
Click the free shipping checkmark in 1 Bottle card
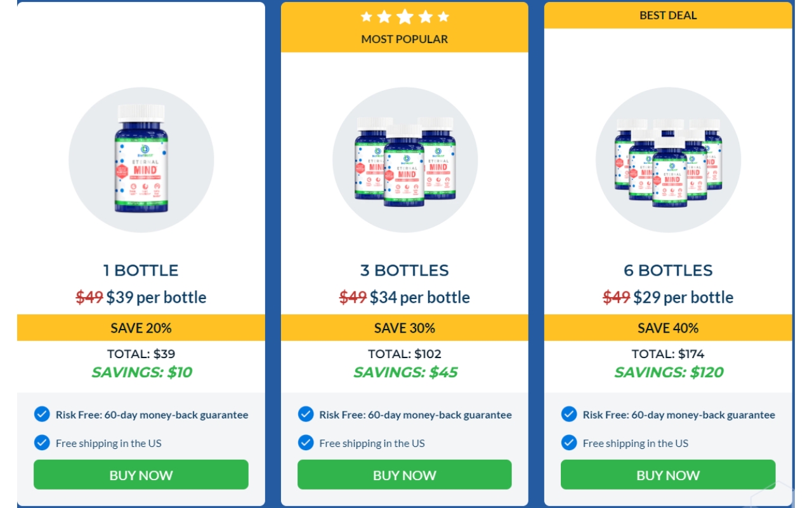point(42,443)
